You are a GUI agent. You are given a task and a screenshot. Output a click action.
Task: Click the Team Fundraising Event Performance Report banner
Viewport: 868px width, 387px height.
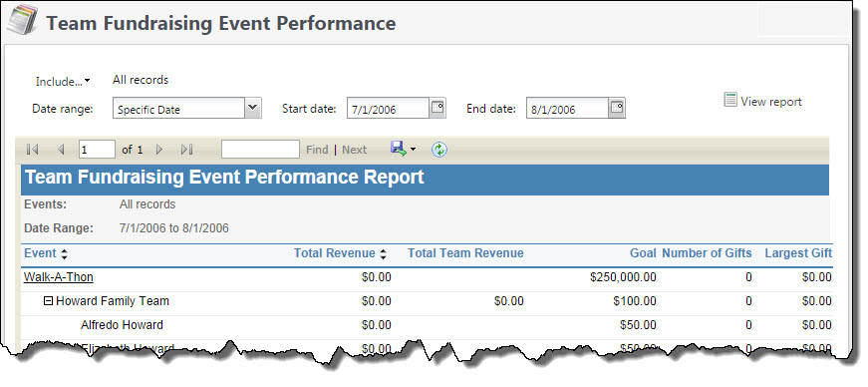[425, 180]
